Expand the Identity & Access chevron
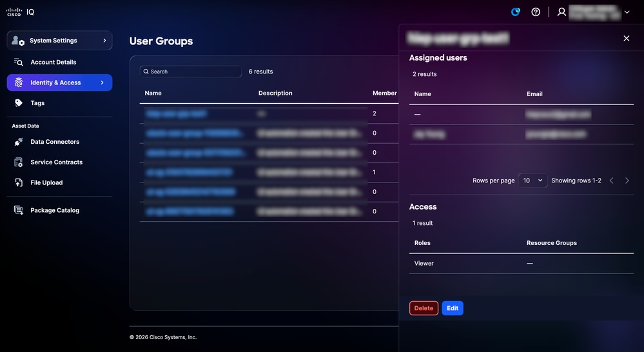The width and height of the screenshot is (644, 352). (102, 83)
